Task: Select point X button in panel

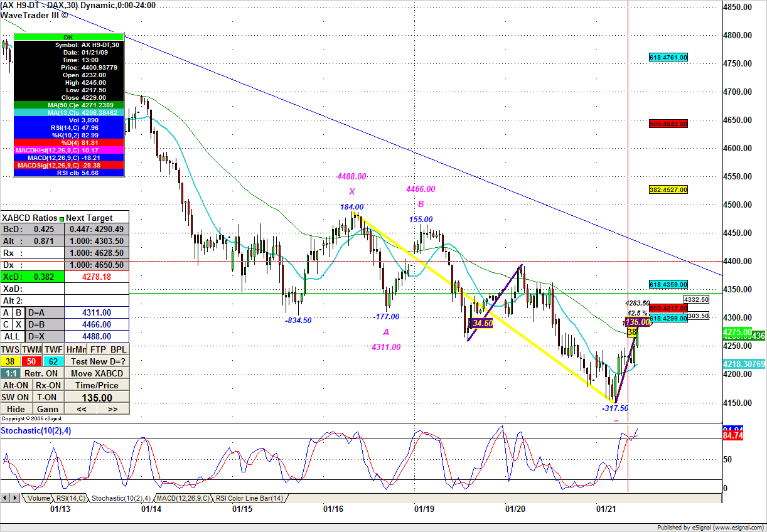Action: click(19, 324)
